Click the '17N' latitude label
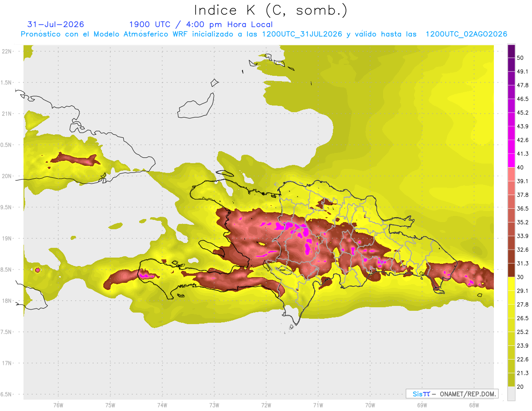Screen dimensions: 532x411 (6, 363)
